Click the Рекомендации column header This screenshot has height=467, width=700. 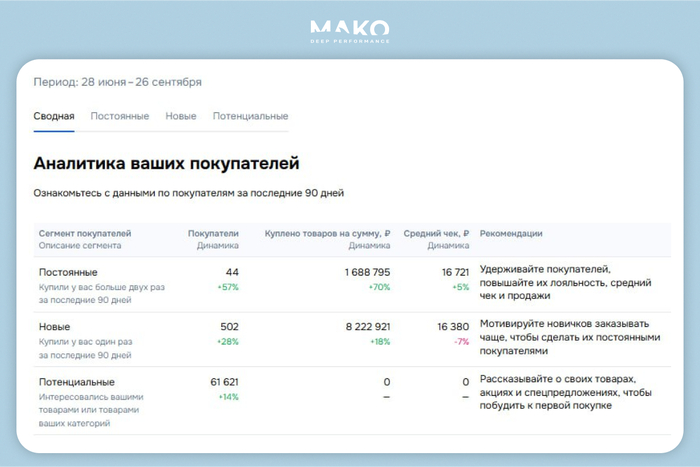point(511,233)
